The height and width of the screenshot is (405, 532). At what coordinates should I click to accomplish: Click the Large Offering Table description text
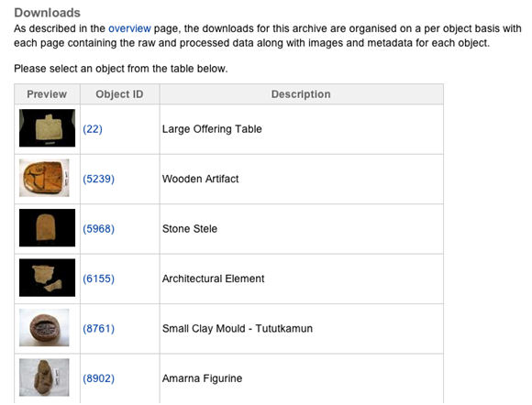(212, 129)
